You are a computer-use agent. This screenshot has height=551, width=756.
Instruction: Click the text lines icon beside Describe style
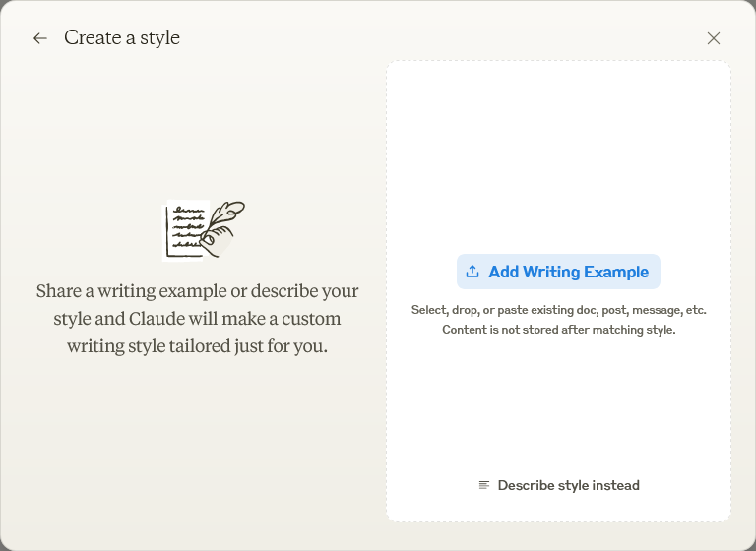484,485
